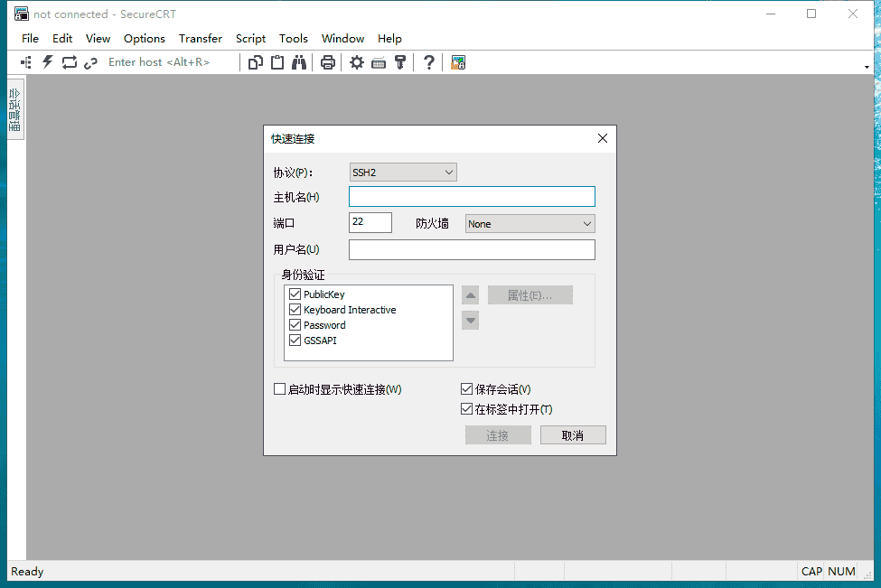The height and width of the screenshot is (588, 881).
Task: Click inside the 主机名 hostname field
Action: [x=472, y=196]
